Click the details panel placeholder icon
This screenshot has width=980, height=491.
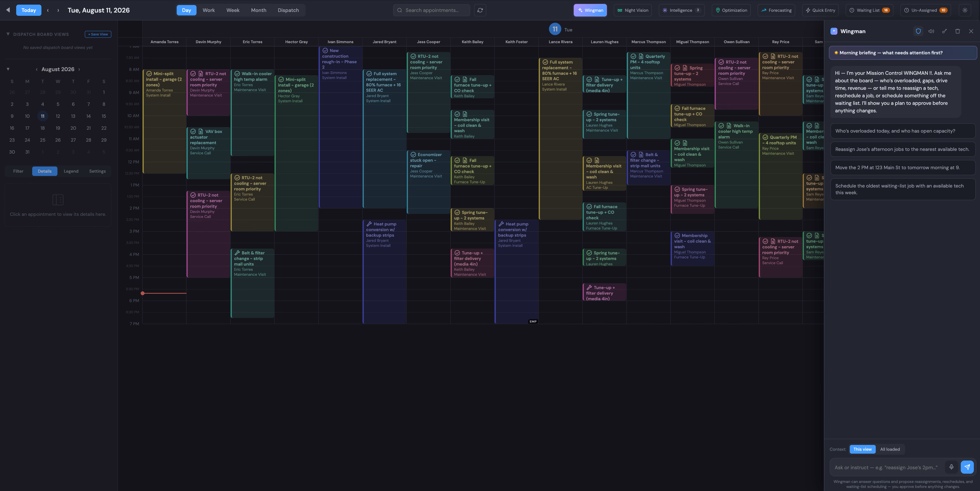pos(58,199)
